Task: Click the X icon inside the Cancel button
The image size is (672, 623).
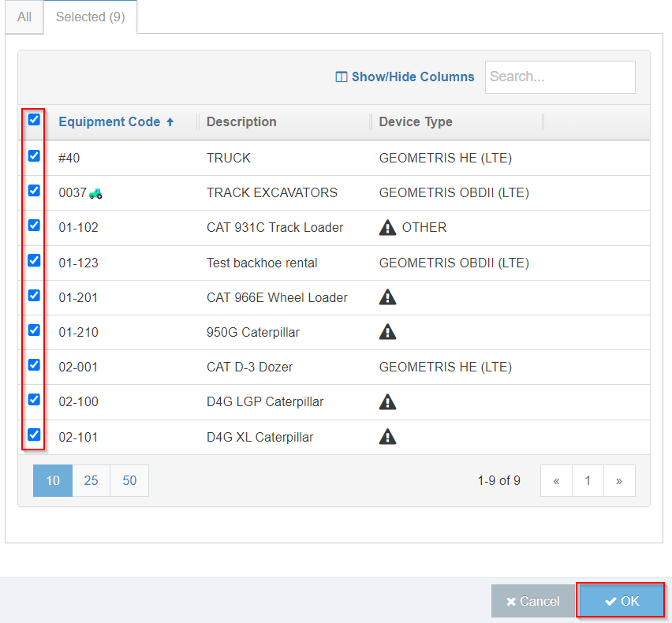Action: point(513,600)
